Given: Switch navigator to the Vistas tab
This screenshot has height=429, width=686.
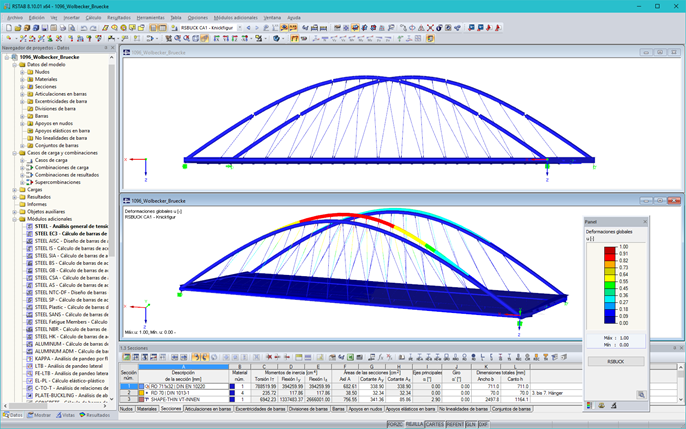Looking at the screenshot, I should (x=65, y=415).
